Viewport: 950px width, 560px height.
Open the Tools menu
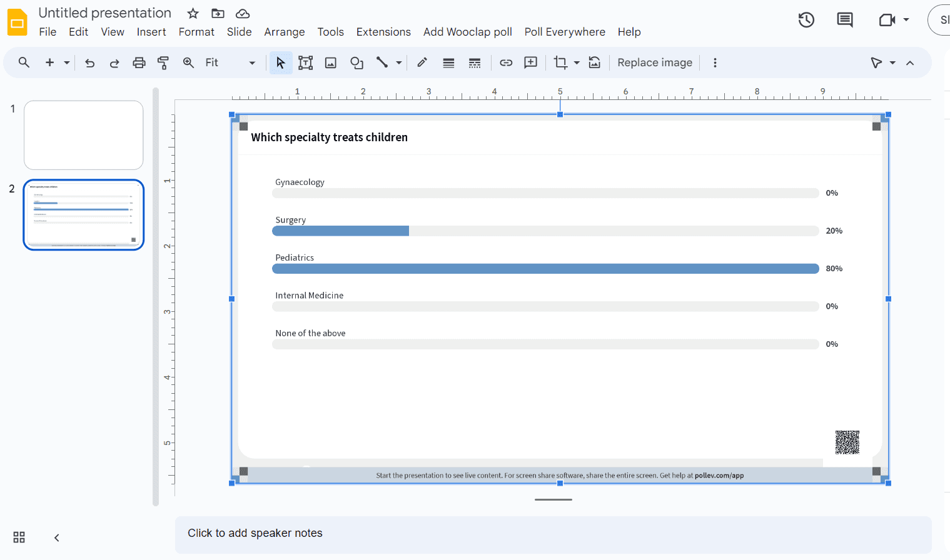(330, 32)
